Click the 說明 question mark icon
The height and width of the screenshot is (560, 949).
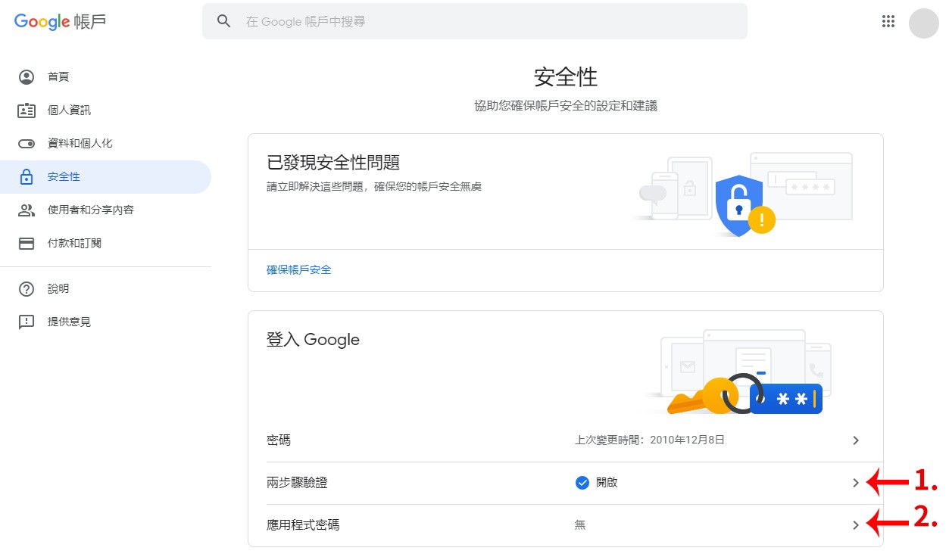pos(27,289)
